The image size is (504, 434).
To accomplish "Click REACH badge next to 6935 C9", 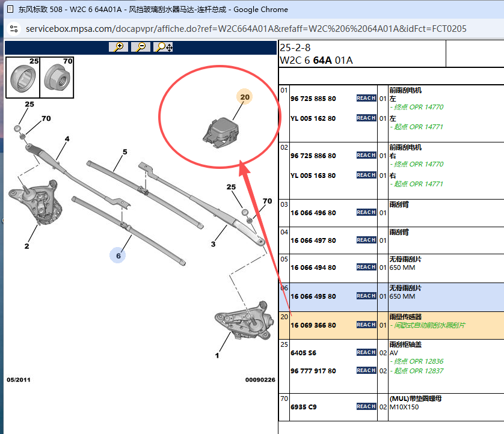I will [366, 407].
